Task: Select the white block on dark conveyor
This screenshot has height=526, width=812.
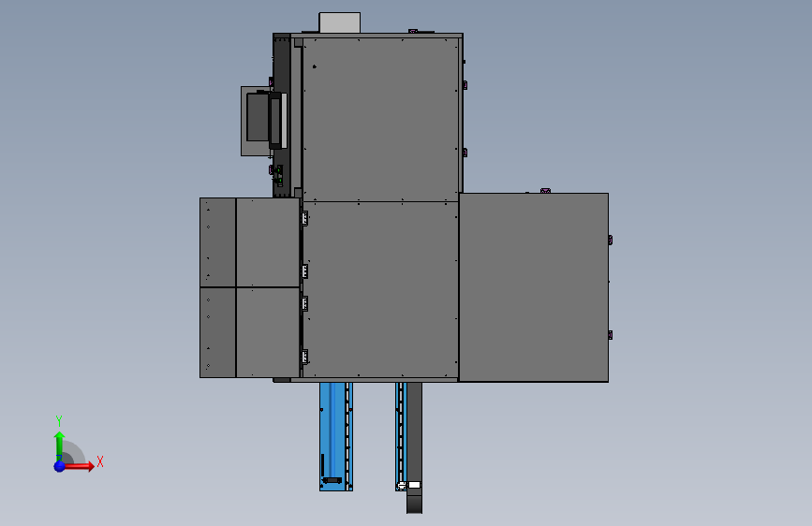Action: coord(414,485)
